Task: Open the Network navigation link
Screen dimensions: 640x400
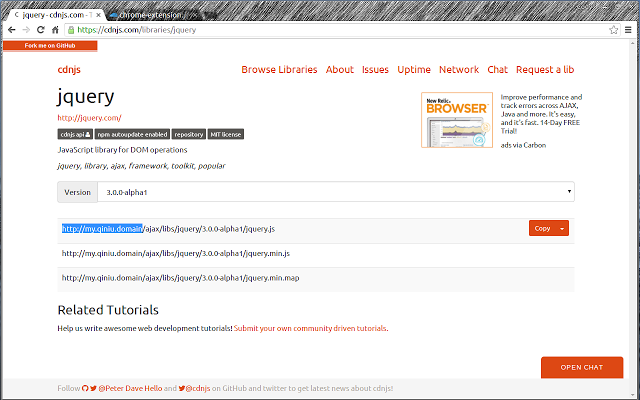Action: coord(459,70)
